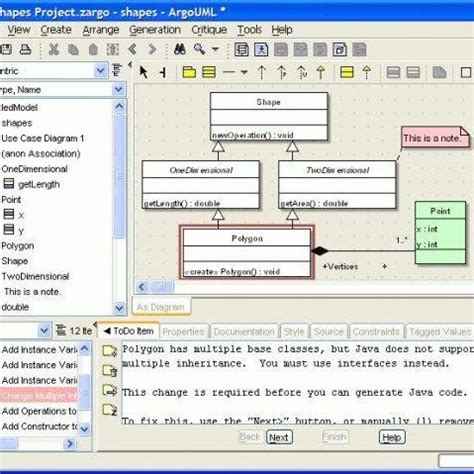Viewport: 474px width, 474px height.
Task: Click the explorer tree scroll-down arrow
Action: coord(119,308)
